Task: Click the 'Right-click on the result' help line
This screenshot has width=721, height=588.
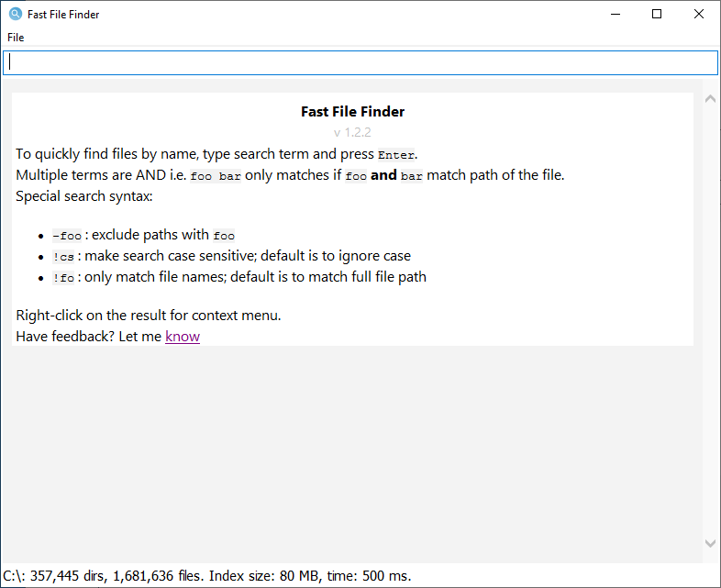Action: tap(149, 316)
